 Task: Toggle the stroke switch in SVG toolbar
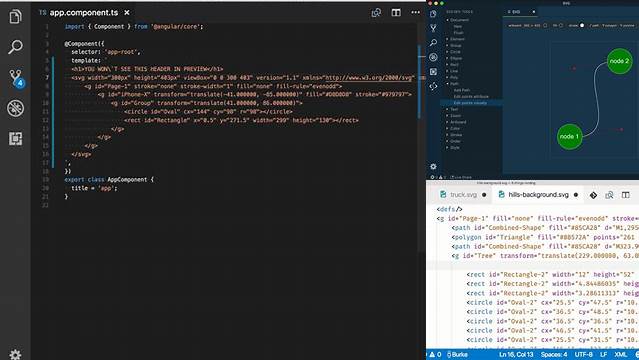pyautogui.click(x=582, y=25)
